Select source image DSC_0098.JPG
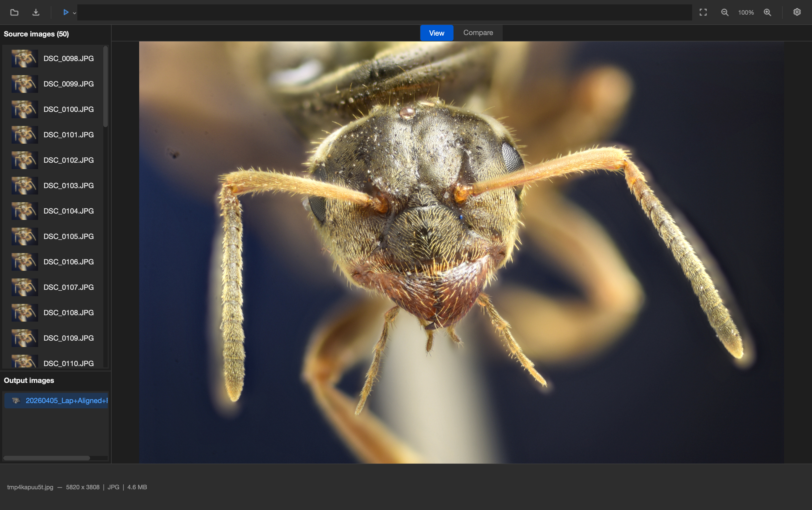Viewport: 812px width, 510px height. [53, 58]
